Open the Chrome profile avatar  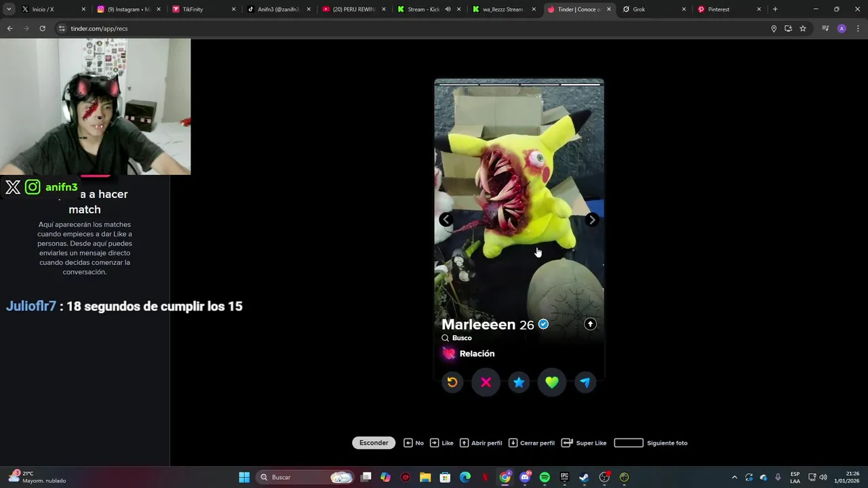[x=842, y=28]
